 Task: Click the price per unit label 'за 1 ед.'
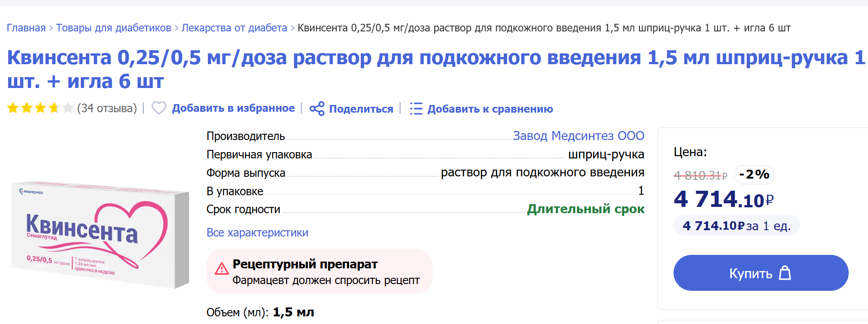tap(768, 226)
